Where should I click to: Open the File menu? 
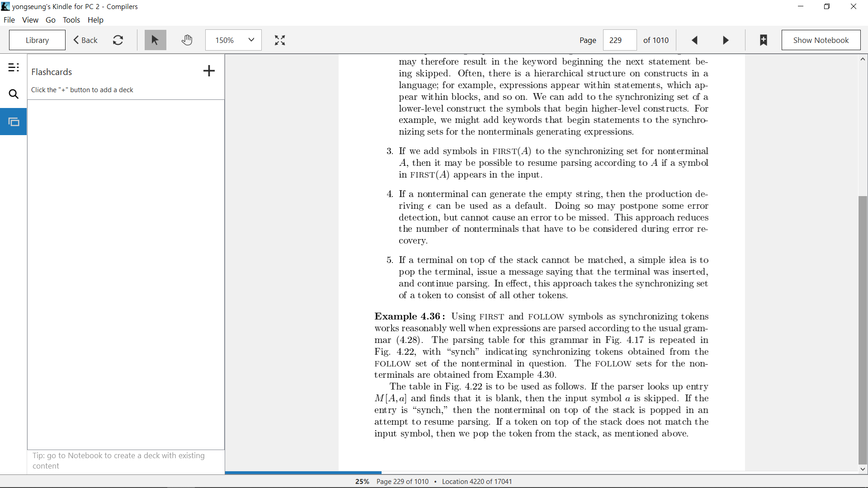[9, 20]
